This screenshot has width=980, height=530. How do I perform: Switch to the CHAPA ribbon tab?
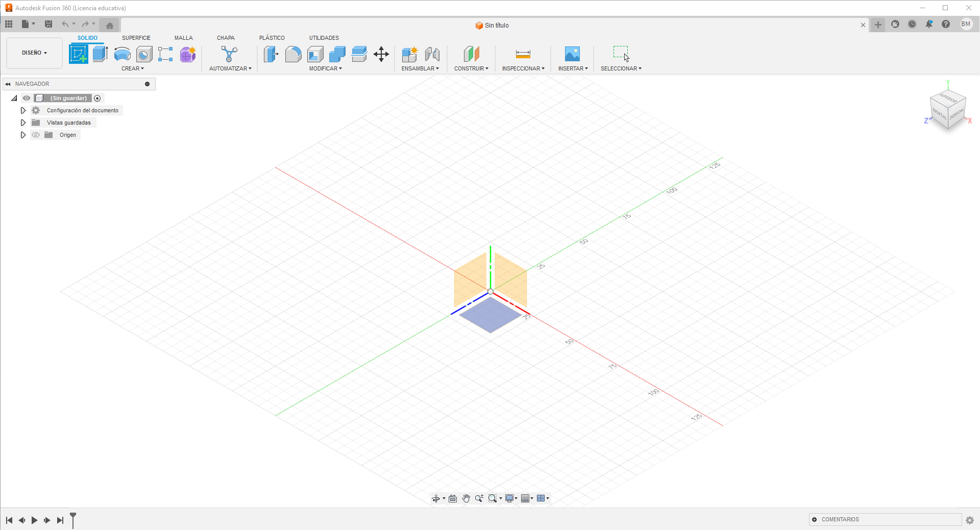[x=226, y=37]
